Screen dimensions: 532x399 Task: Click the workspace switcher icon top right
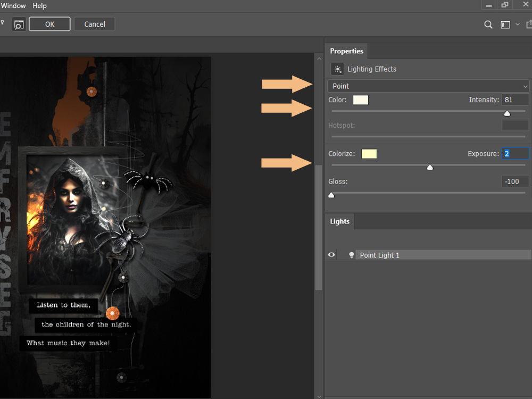[x=505, y=24]
